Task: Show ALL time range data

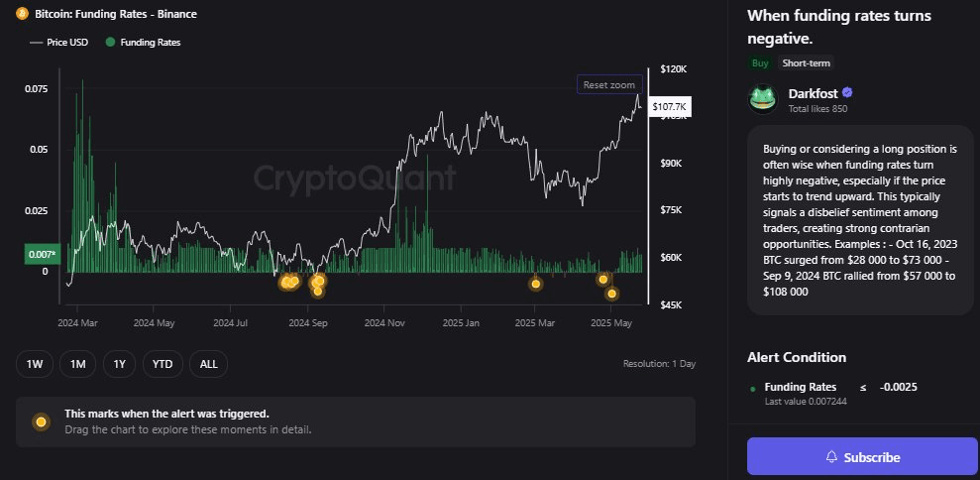Action: [209, 364]
